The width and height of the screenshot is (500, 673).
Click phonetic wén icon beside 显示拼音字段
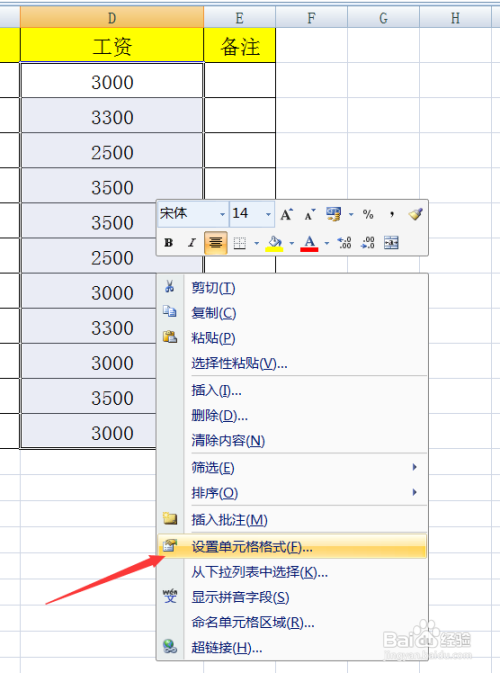click(x=170, y=596)
